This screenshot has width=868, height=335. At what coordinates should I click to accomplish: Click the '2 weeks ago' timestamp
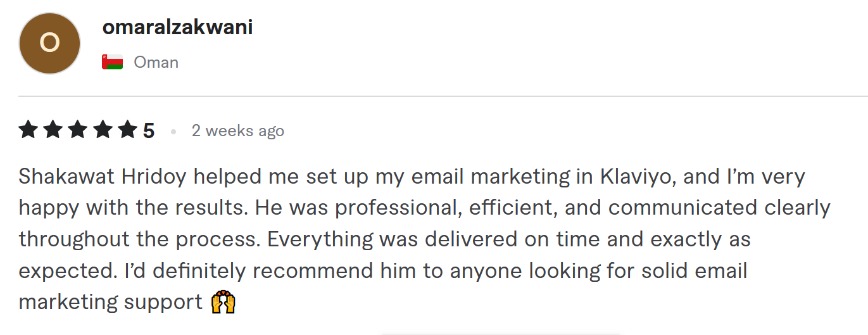(x=238, y=131)
